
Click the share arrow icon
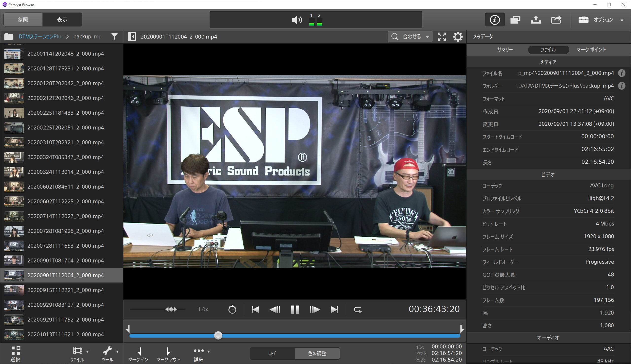(556, 19)
